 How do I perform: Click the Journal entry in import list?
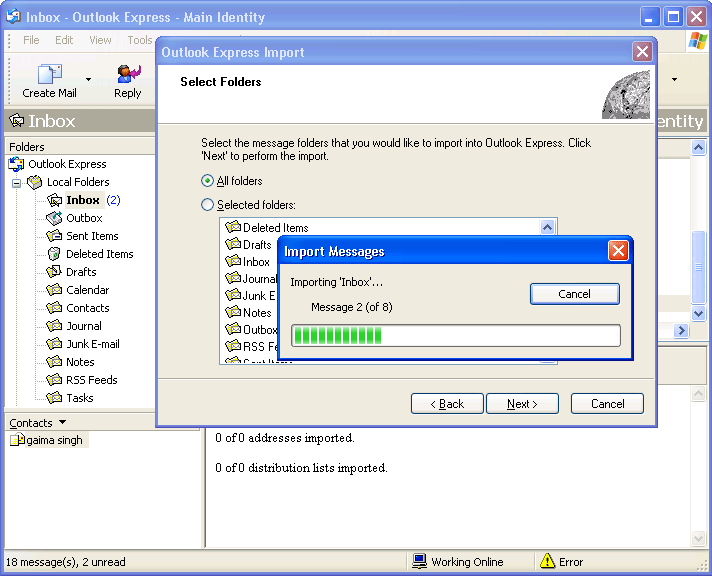click(251, 278)
